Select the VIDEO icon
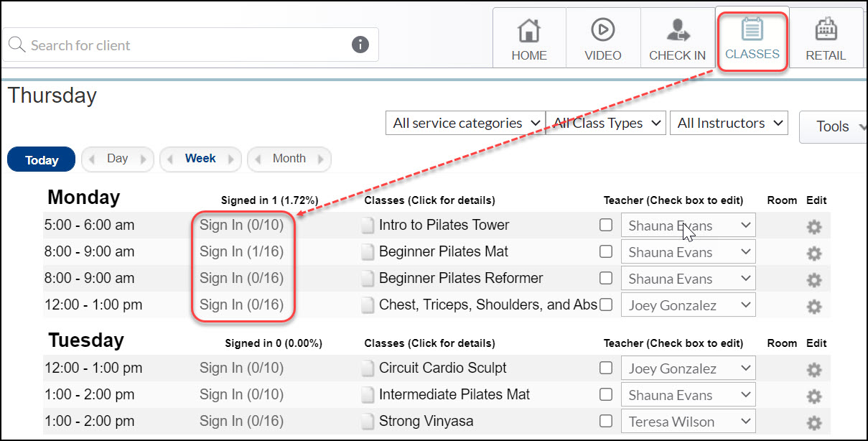Screen dimensions: 868x441 (x=603, y=37)
